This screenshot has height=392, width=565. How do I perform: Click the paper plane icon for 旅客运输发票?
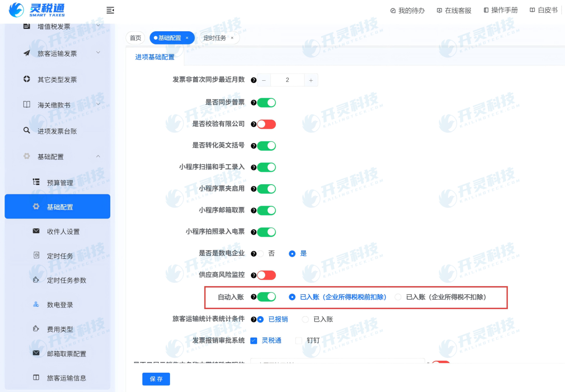tap(27, 53)
